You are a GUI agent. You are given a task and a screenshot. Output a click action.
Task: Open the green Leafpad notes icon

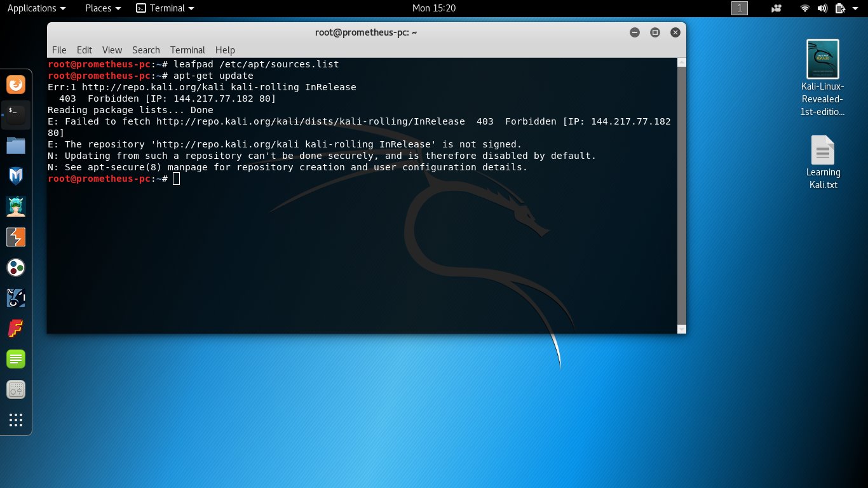(x=16, y=359)
